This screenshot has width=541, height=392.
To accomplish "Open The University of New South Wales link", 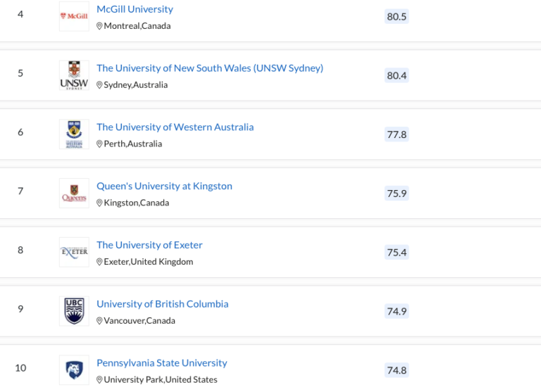I will (x=210, y=68).
